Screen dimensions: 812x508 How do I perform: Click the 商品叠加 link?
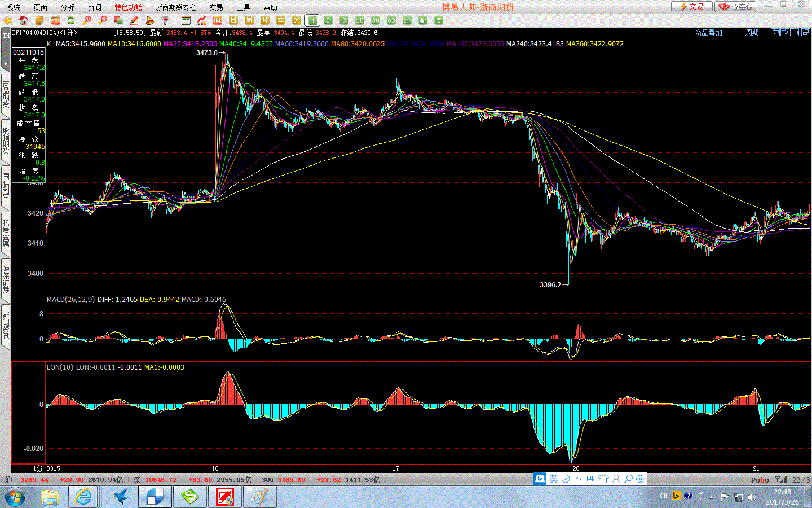(x=709, y=33)
